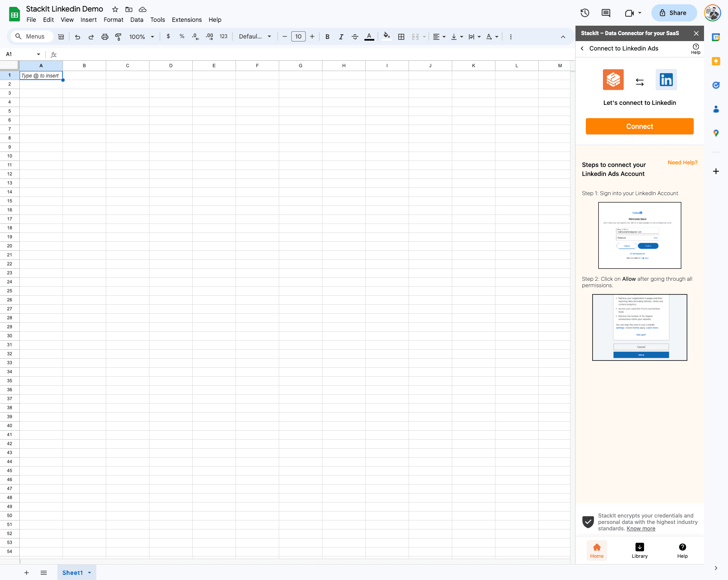Image resolution: width=728 pixels, height=580 pixels.
Task: Search the Menus box
Action: tap(32, 36)
